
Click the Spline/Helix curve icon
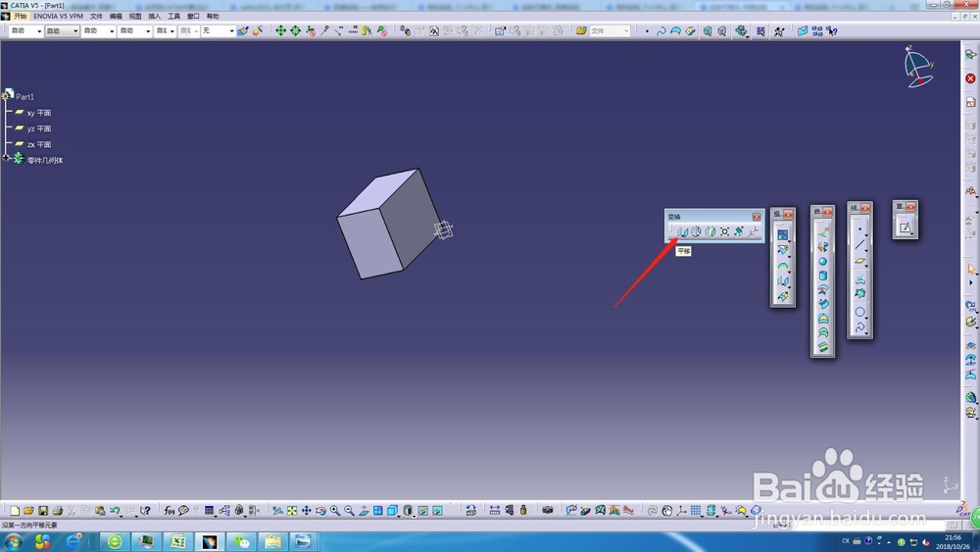(x=860, y=326)
